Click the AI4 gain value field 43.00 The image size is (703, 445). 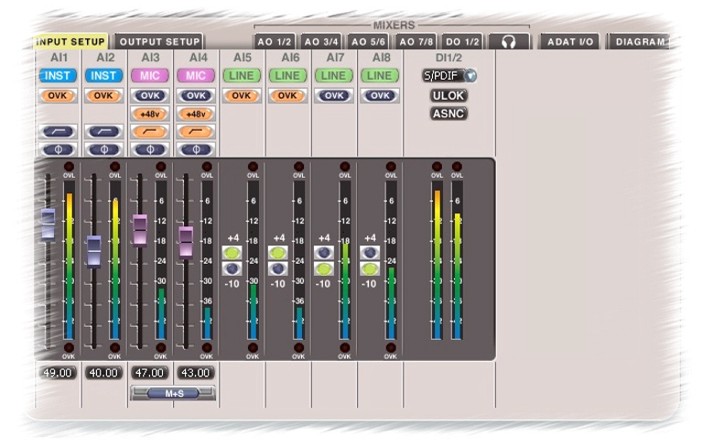coord(196,373)
